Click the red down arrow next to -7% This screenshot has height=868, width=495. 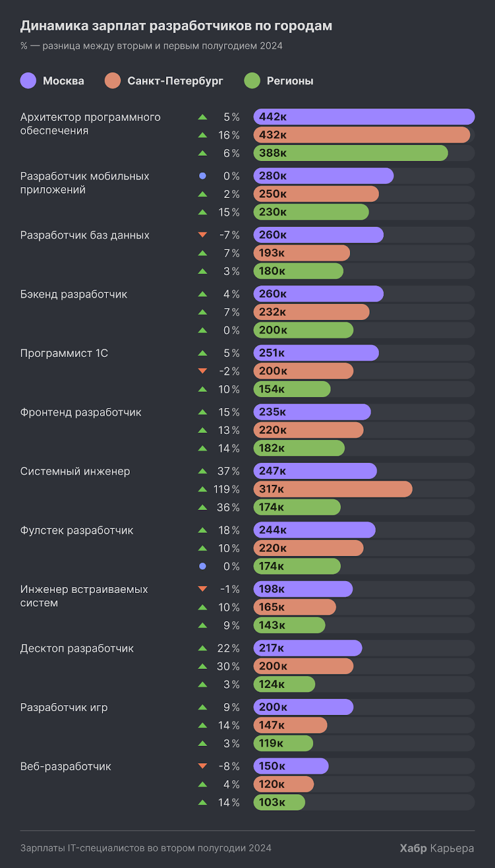202,235
